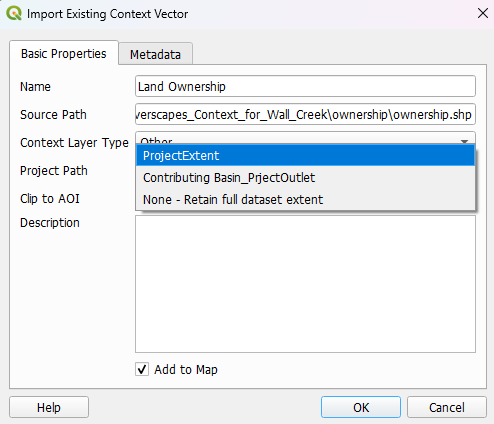The height and width of the screenshot is (424, 494).
Task: Click the Import Existing Context Vector title bar
Action: 247,14
